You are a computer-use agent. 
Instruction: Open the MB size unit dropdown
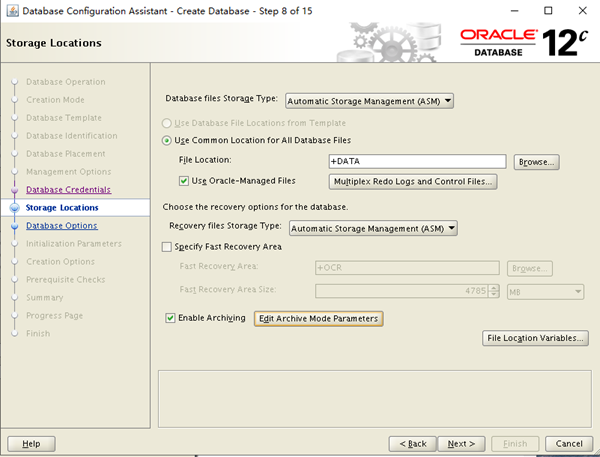point(545,292)
